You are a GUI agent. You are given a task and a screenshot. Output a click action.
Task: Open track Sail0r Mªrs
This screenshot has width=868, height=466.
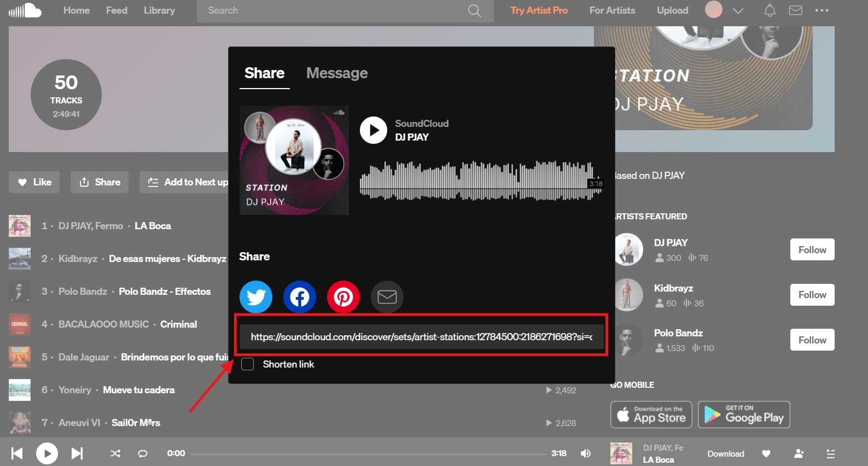tap(136, 423)
